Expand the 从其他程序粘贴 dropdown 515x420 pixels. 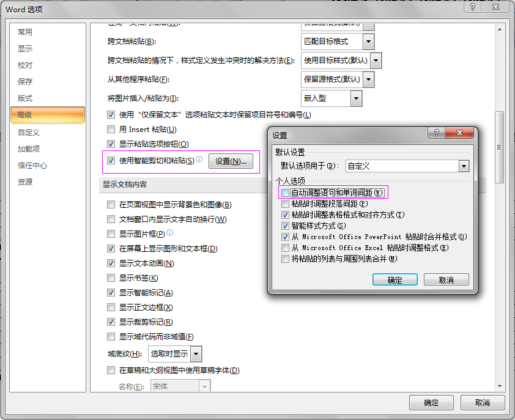point(368,79)
